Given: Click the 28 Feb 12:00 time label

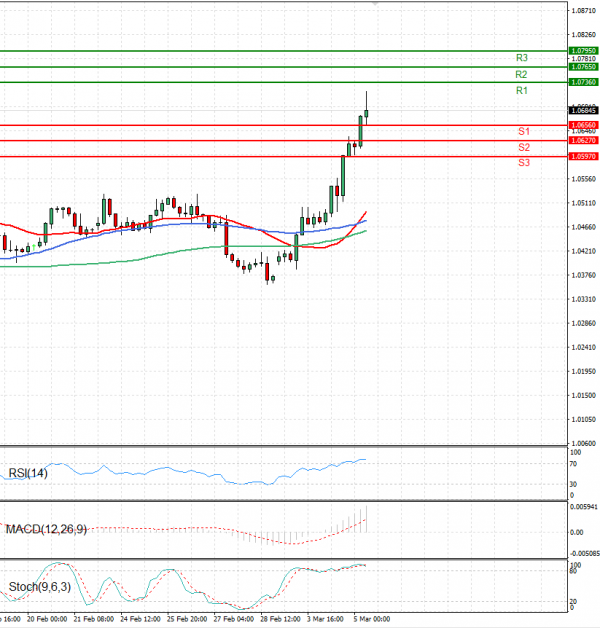Looking at the screenshot, I should coord(280,619).
